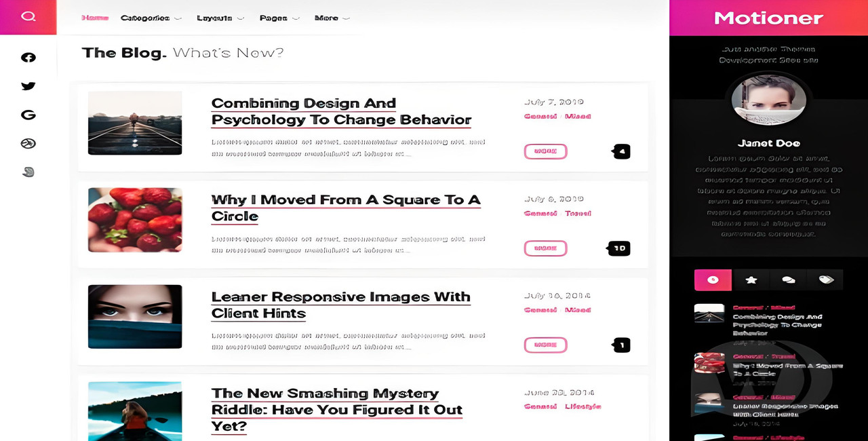868x441 pixels.
Task: Open sidebar "Combining Design" recent post title
Action: pyautogui.click(x=778, y=325)
